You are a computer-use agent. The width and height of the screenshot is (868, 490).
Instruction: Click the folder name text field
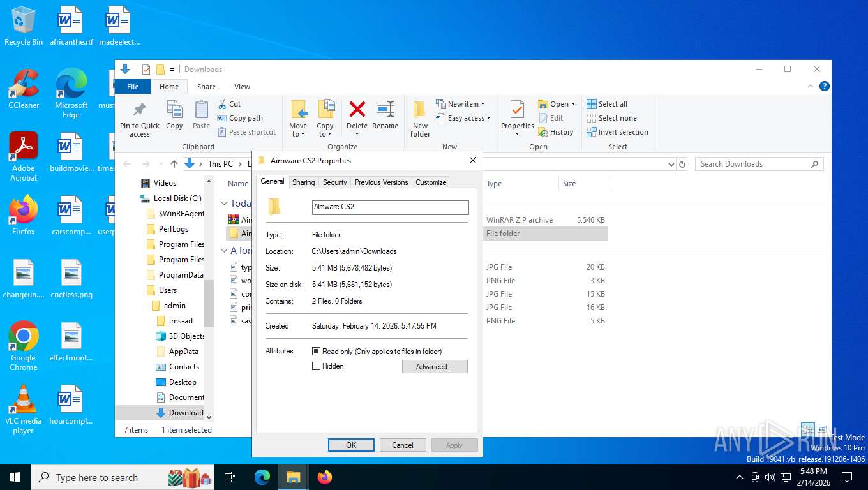[390, 207]
